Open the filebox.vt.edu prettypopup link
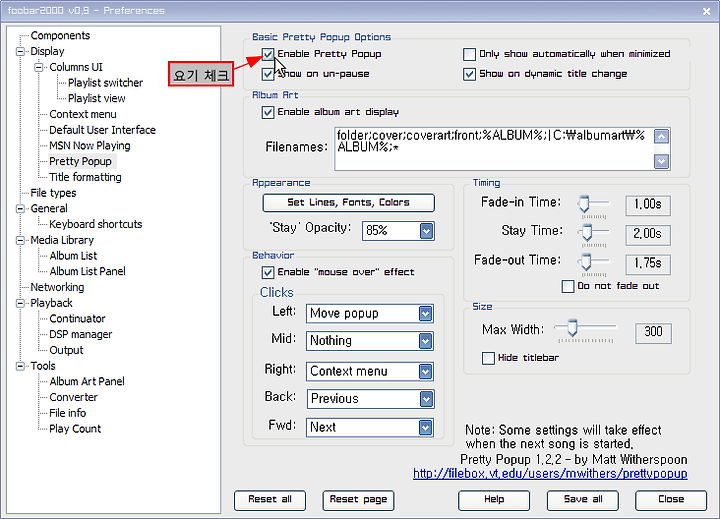This screenshot has height=519, width=720. (550, 474)
